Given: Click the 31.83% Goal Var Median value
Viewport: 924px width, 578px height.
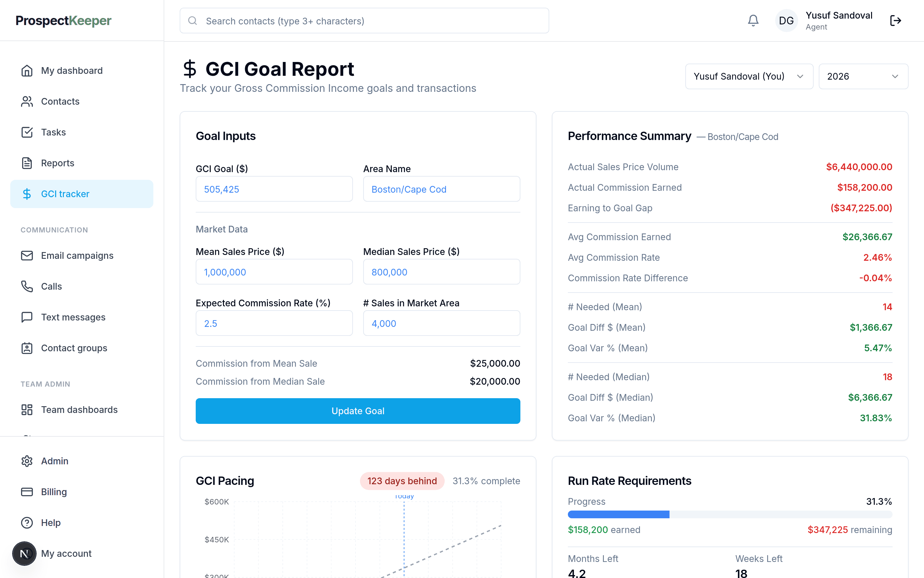Looking at the screenshot, I should (x=876, y=418).
